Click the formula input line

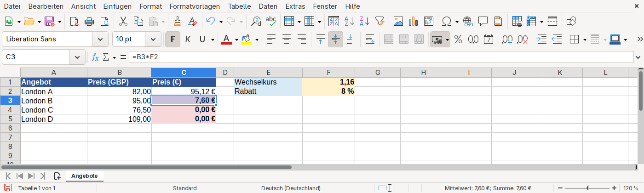coord(381,57)
